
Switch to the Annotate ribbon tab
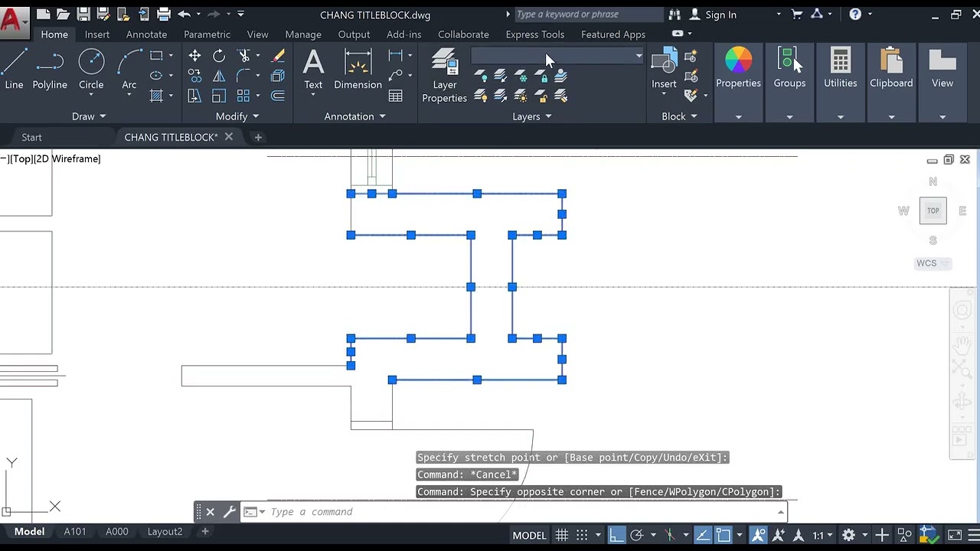(x=146, y=34)
